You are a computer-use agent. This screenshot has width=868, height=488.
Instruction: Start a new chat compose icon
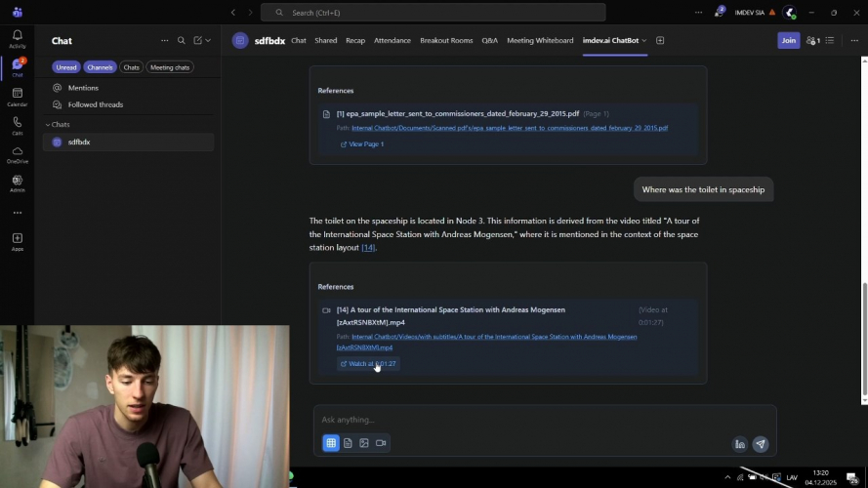coord(197,40)
